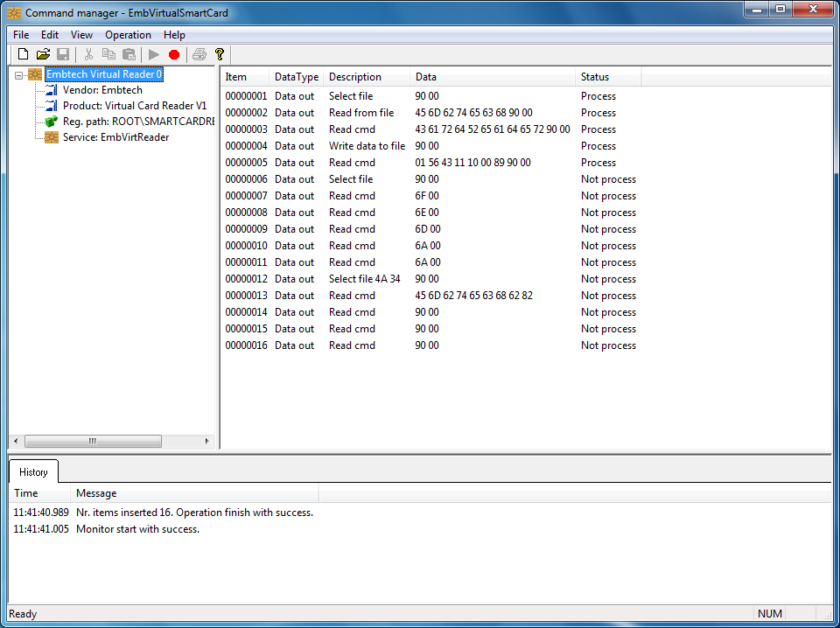Viewport: 840px width, 628px height.
Task: Click the tree panel horizontal scrollbar thumb
Action: (93, 441)
